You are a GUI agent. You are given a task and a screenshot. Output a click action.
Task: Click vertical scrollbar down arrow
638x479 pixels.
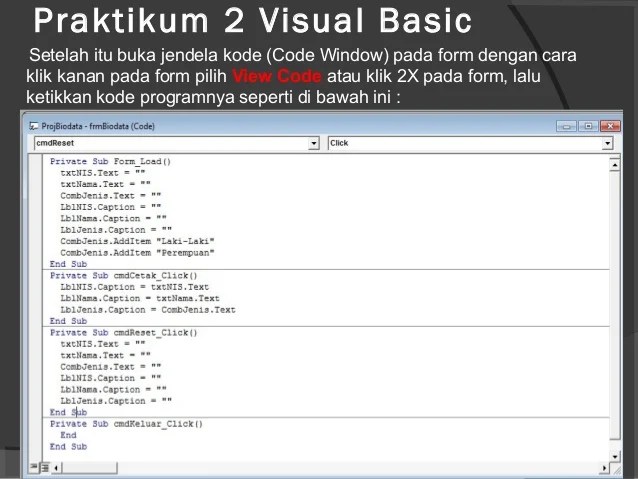tap(614, 457)
